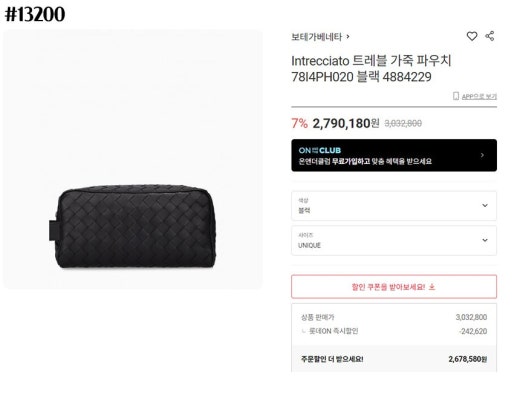Click the discounted price 2,790,180원
This screenshot has width=520, height=412.
tap(346, 123)
